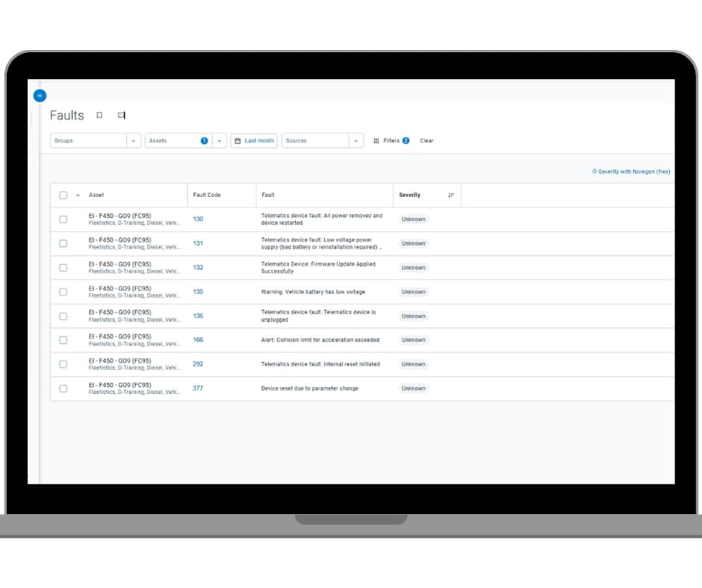Open the Last month date picker
The width and height of the screenshot is (702, 588).
click(x=254, y=140)
